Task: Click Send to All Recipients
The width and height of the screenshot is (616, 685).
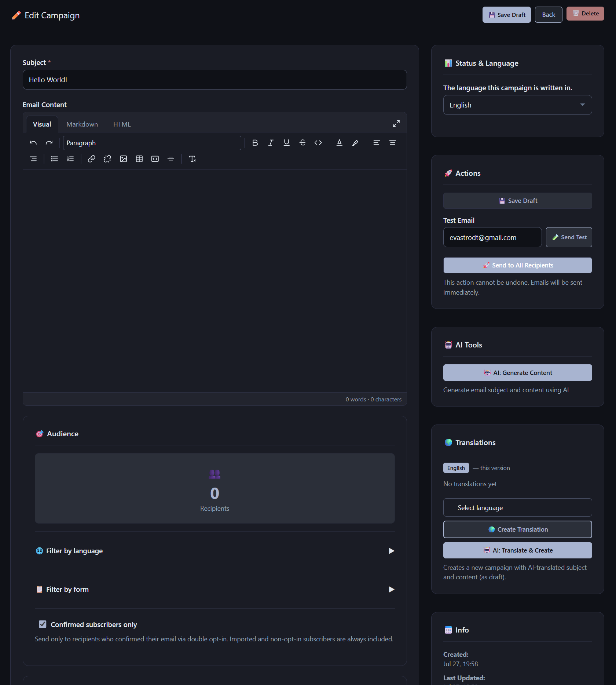Action: (518, 265)
